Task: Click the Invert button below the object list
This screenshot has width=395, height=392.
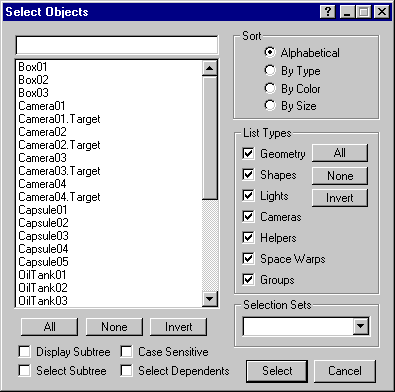Action: (179, 327)
